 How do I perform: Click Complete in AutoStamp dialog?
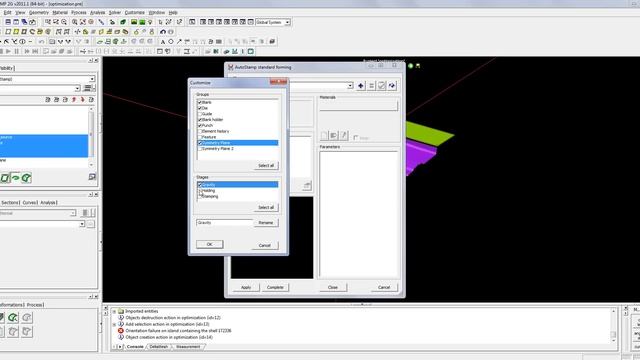point(275,287)
